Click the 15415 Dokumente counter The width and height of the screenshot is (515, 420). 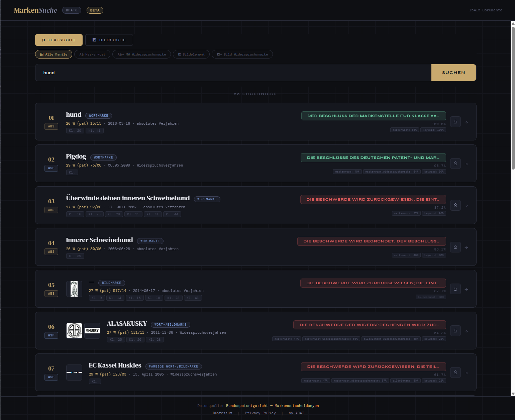click(x=486, y=10)
